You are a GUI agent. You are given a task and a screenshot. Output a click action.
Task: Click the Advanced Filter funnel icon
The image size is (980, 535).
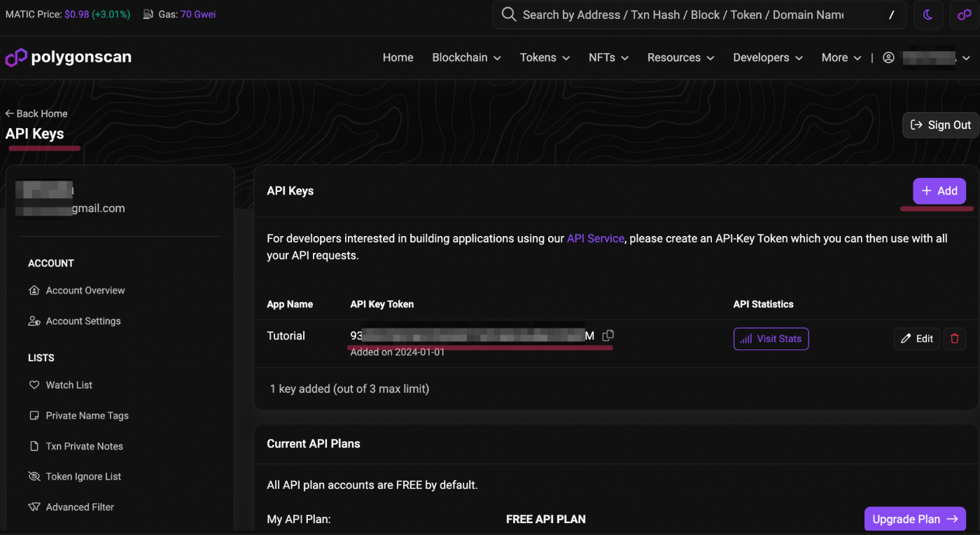coord(34,507)
